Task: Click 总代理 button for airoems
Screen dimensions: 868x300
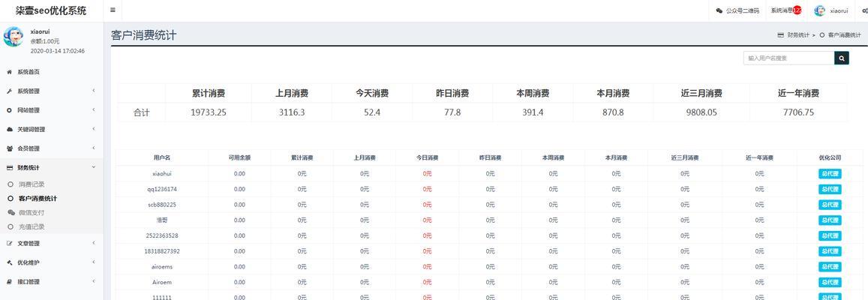Action: click(830, 267)
